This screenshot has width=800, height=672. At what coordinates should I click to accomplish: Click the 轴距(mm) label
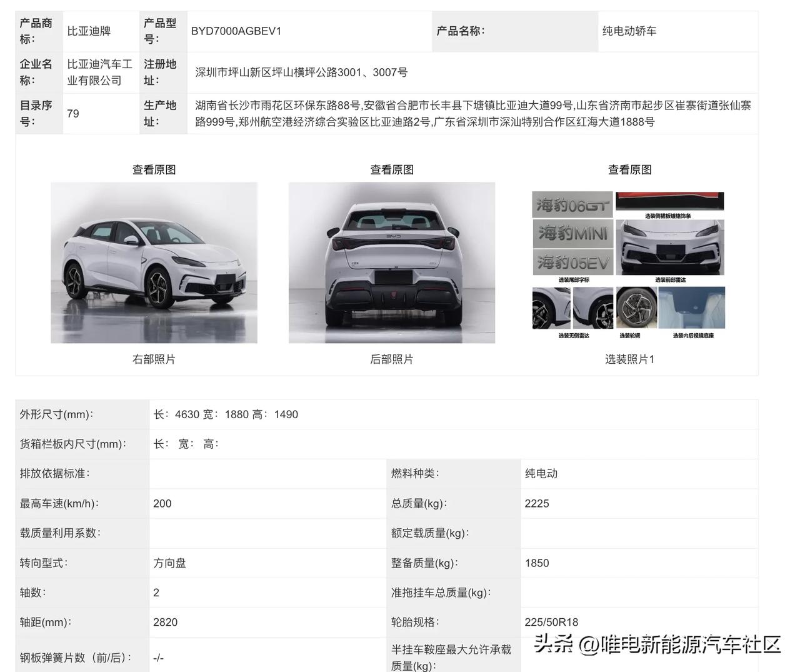click(46, 622)
